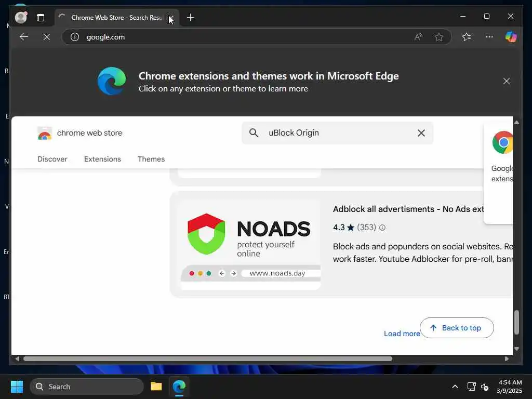This screenshot has width=532, height=399.
Task: Open Settings and more menu
Action: [489, 37]
